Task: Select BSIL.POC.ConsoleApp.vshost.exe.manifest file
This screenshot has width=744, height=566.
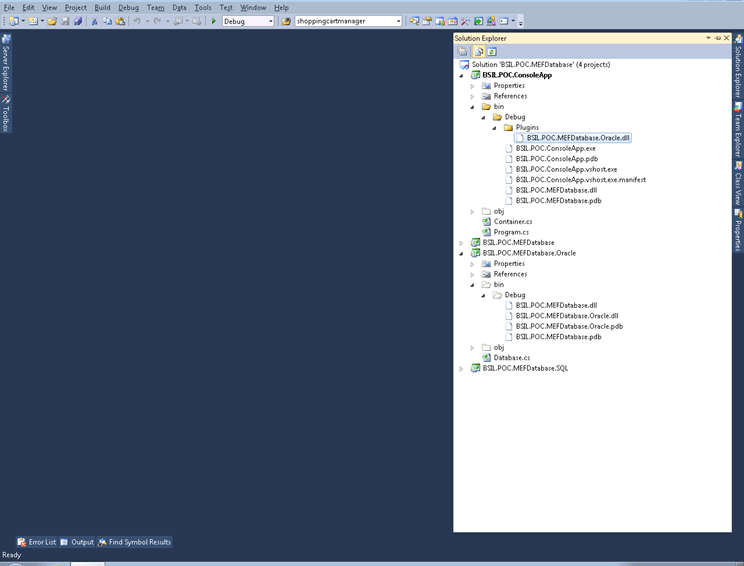Action: [581, 180]
